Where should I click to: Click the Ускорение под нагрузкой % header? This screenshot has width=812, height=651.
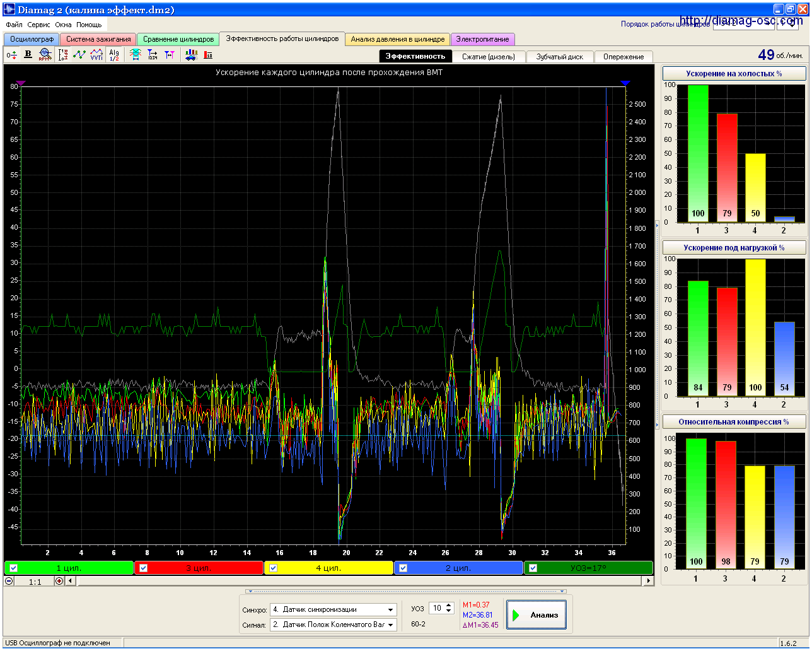tap(734, 248)
